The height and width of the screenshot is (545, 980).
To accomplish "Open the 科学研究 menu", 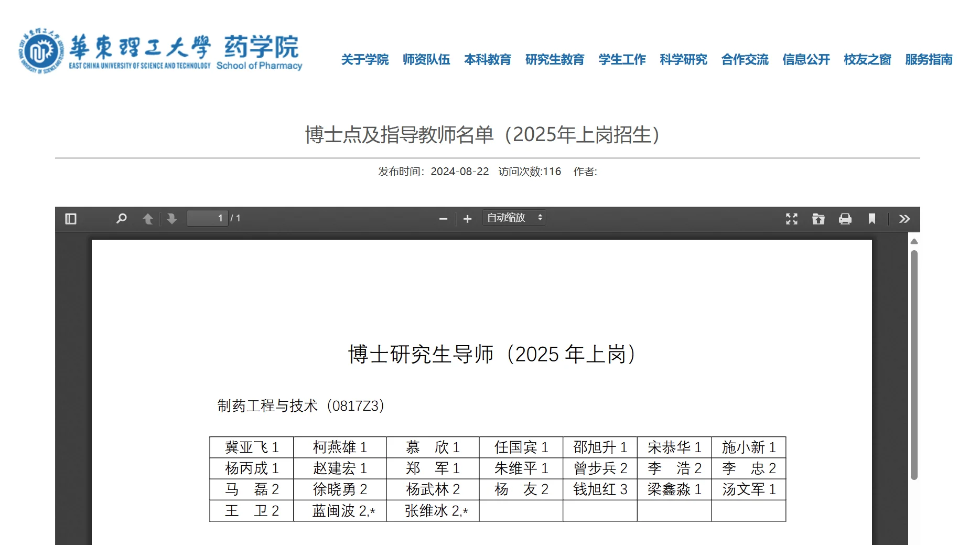I will click(x=684, y=60).
